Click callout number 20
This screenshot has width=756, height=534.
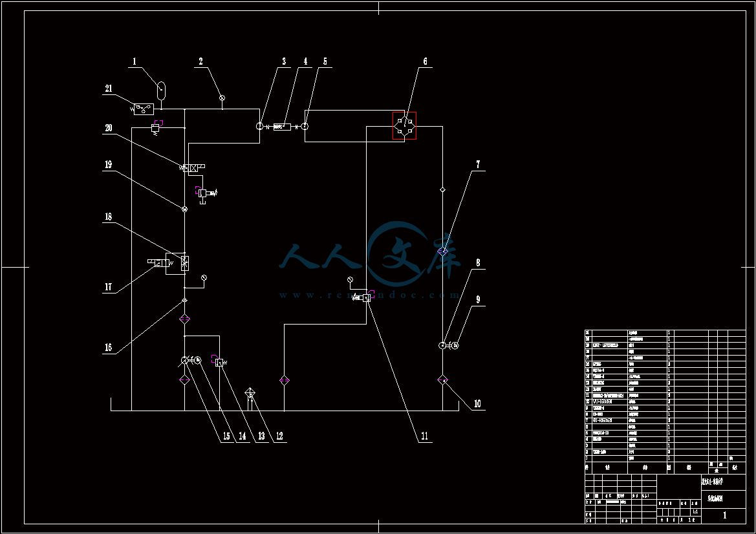pyautogui.click(x=109, y=128)
